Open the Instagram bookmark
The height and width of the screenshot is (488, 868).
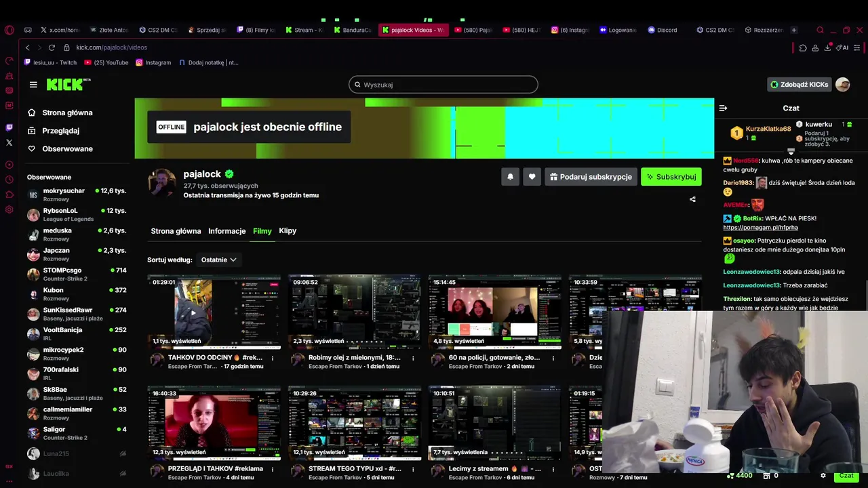coord(153,62)
